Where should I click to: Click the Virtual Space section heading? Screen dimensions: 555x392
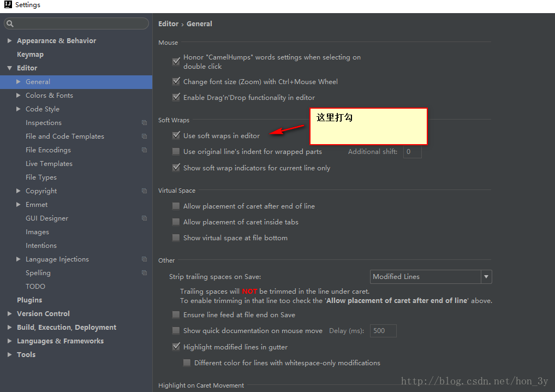click(177, 191)
